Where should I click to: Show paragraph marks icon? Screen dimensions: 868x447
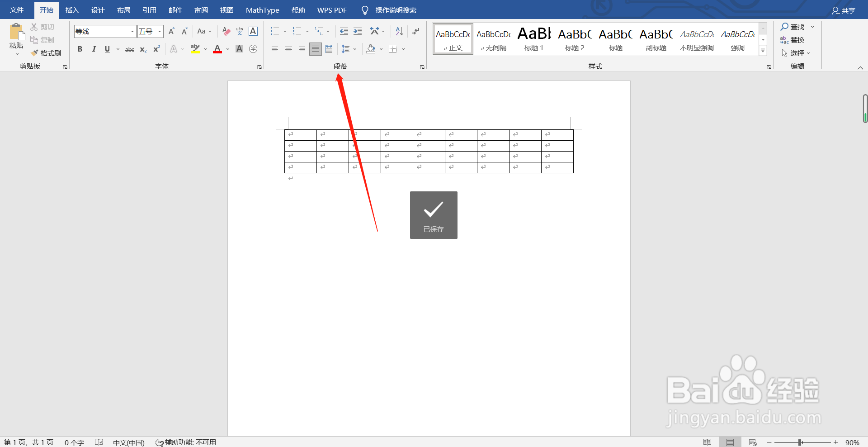pos(415,31)
